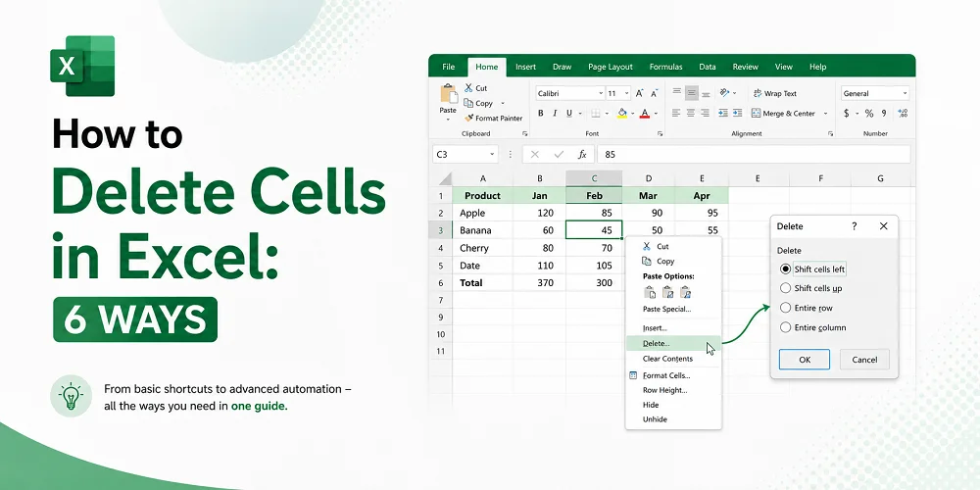Click the formula bar checkmark icon
The image size is (980, 490).
coord(559,155)
